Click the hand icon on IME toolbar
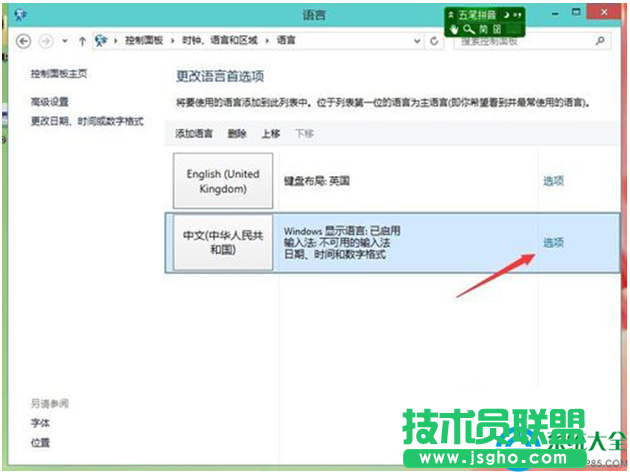The height and width of the screenshot is (474, 630). [x=454, y=29]
